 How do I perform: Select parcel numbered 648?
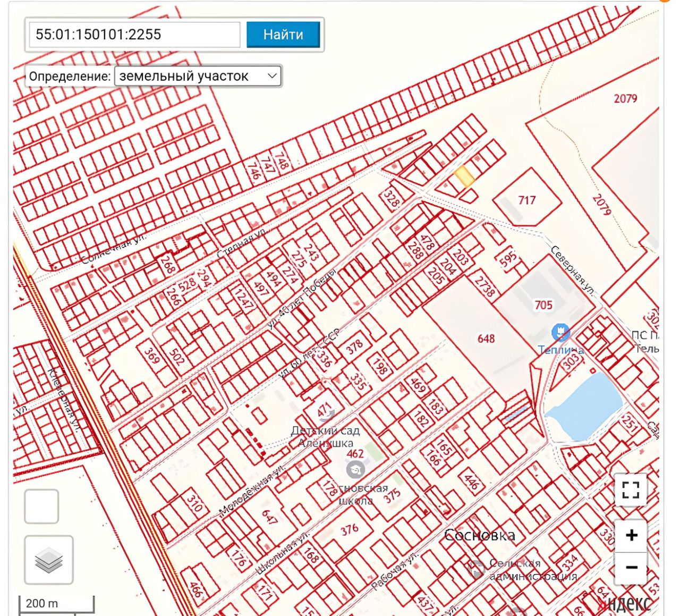[486, 339]
